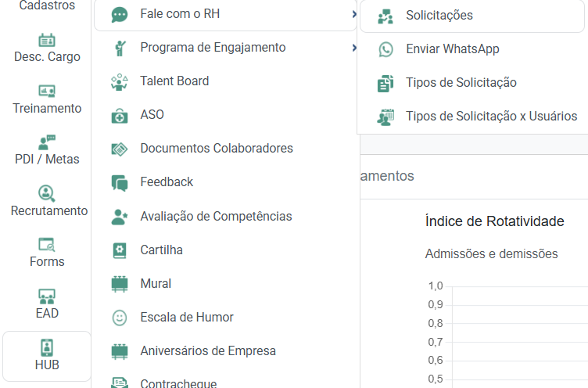Expand the Fale com o RH submenu arrow

point(354,14)
